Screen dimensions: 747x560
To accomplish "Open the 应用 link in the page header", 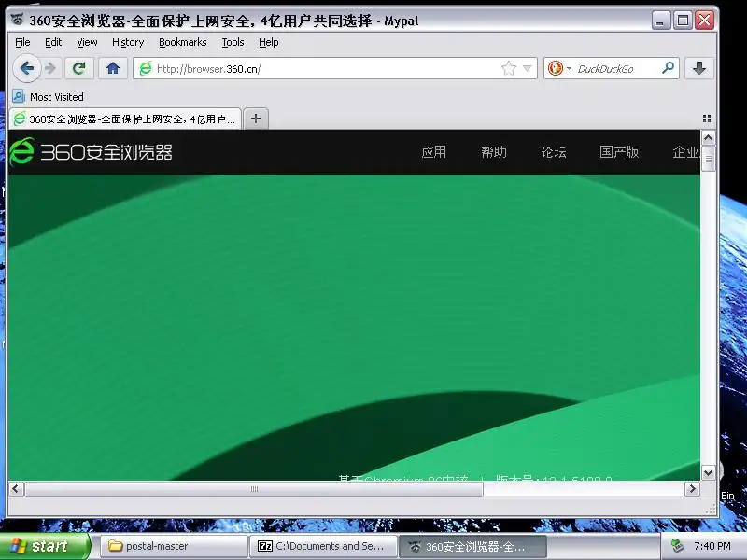I will point(433,152).
